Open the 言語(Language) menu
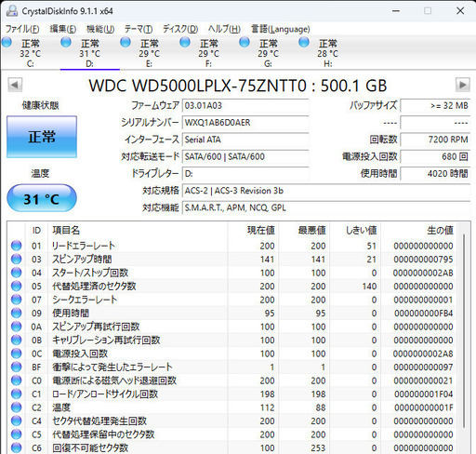Viewport: 476px width, 454px height. click(x=280, y=29)
